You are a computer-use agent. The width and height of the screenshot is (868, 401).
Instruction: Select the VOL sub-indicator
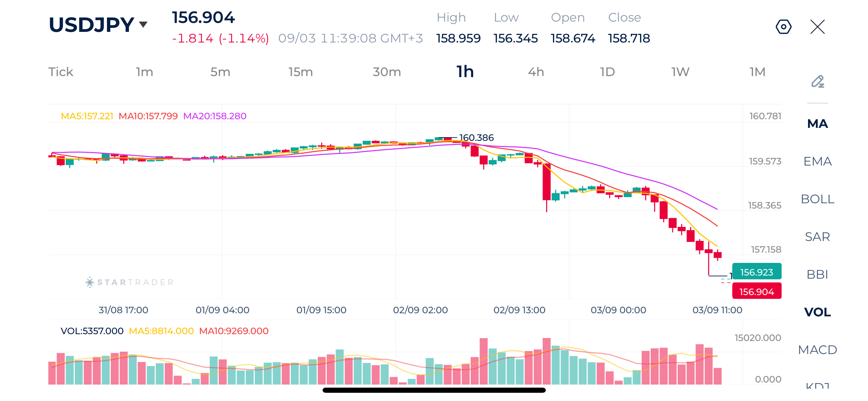(818, 312)
